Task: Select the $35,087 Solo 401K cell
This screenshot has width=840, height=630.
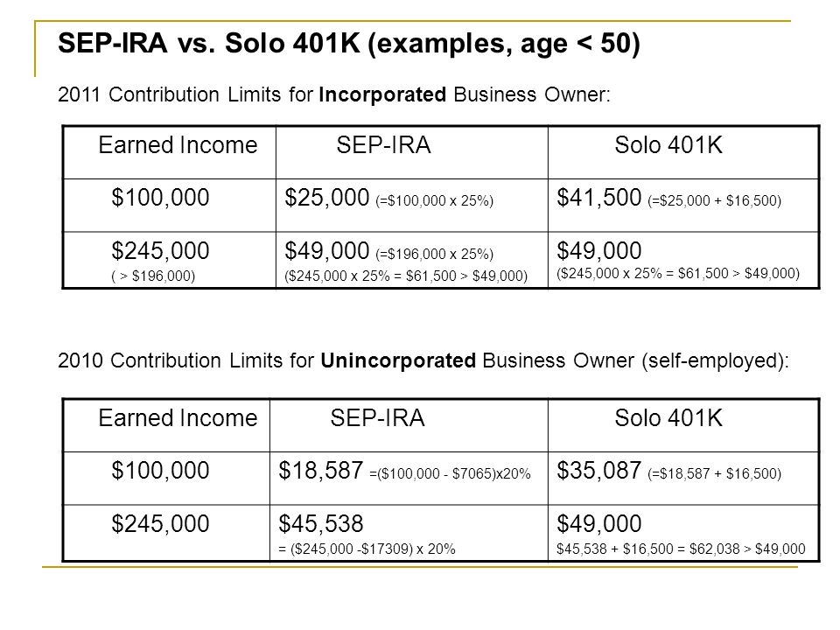Action: [683, 479]
